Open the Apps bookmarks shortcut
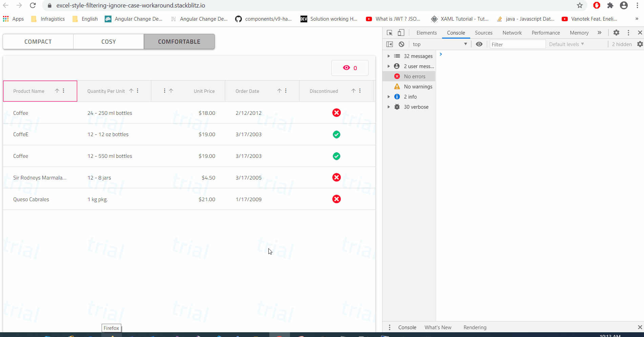Image resolution: width=644 pixels, height=337 pixels. [x=14, y=19]
